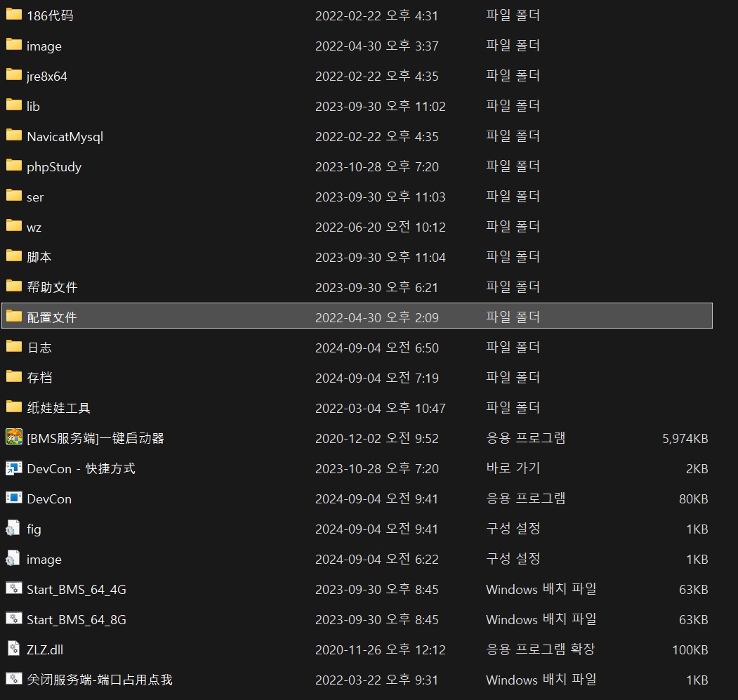Click the Start_BMS_64_4G batch file icon

pos(13,588)
